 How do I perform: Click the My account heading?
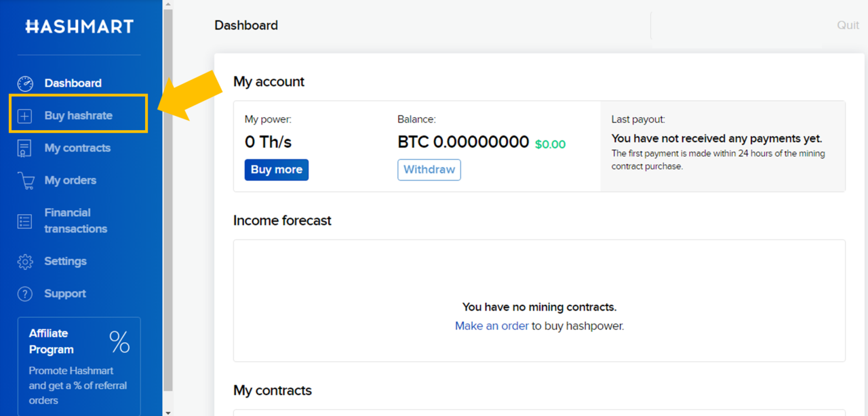tap(269, 82)
